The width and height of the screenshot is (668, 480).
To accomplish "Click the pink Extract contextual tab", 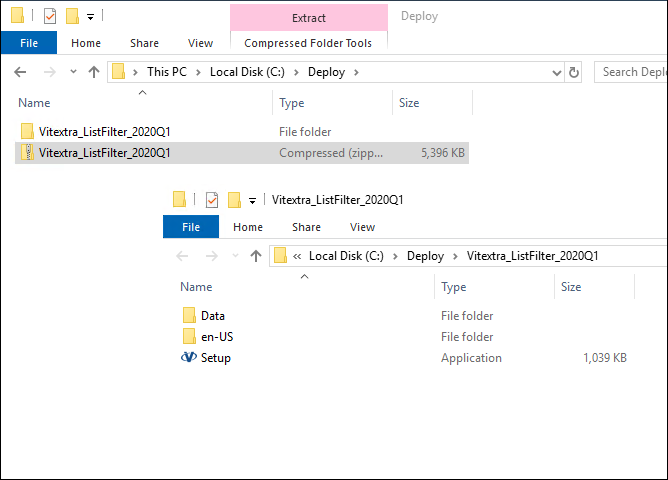I will (x=309, y=18).
